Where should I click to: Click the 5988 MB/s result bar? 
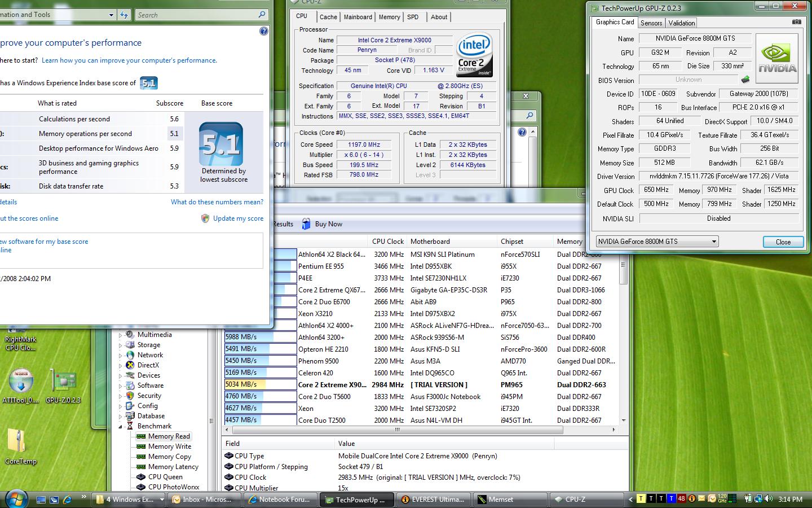260,338
